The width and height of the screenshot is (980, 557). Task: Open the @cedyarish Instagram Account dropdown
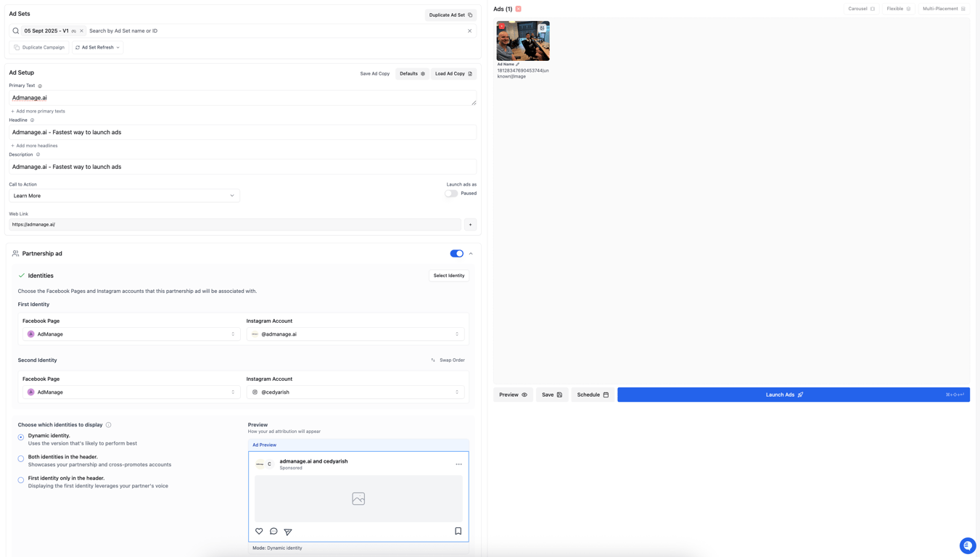point(355,392)
